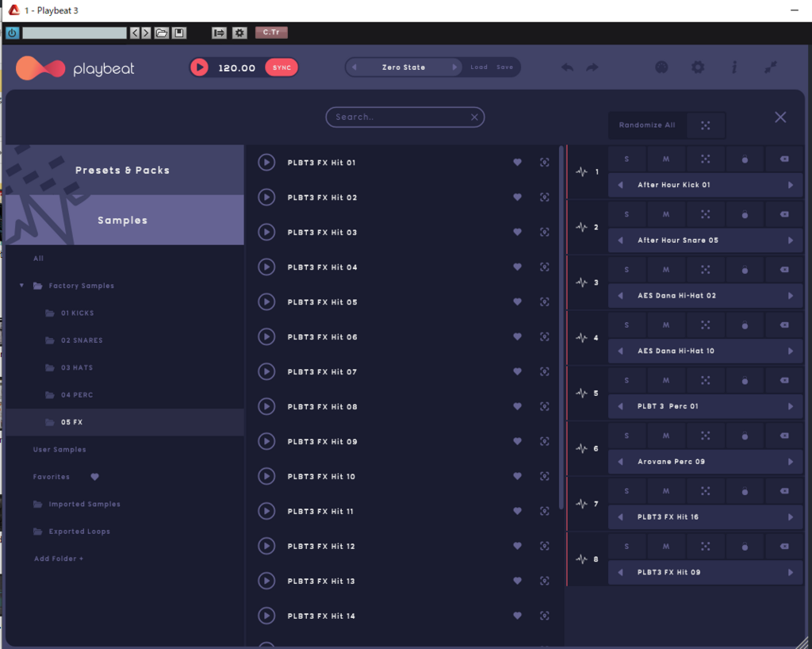Preview sample PLBT3 FX Hit 01
812x649 pixels.
coord(266,162)
